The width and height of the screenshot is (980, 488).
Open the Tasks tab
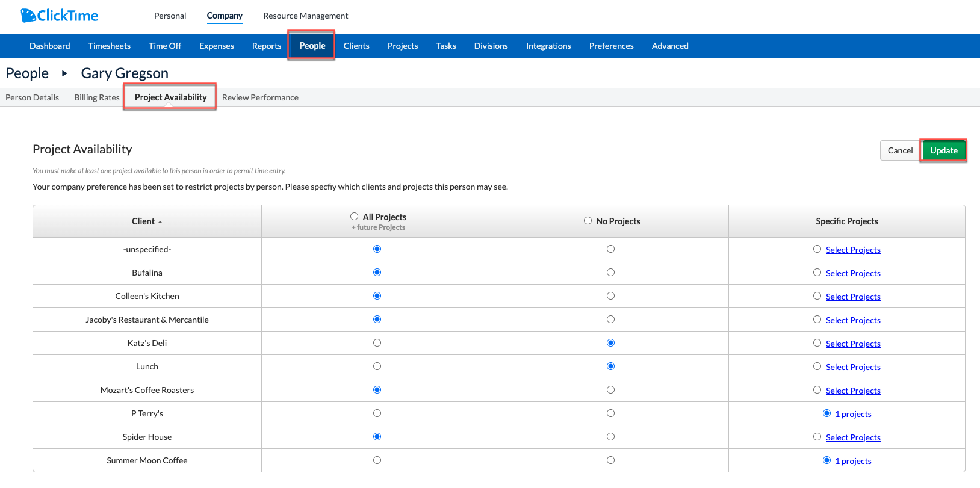click(446, 46)
